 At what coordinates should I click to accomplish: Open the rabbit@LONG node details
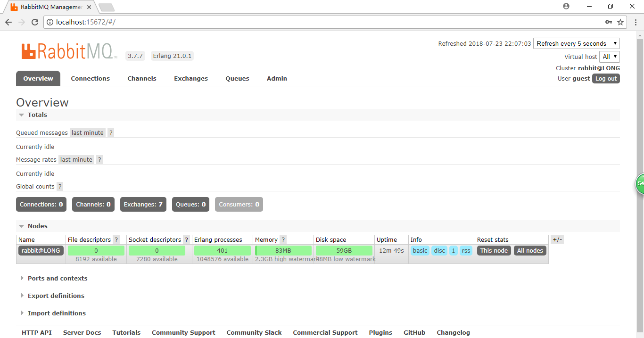tap(41, 251)
